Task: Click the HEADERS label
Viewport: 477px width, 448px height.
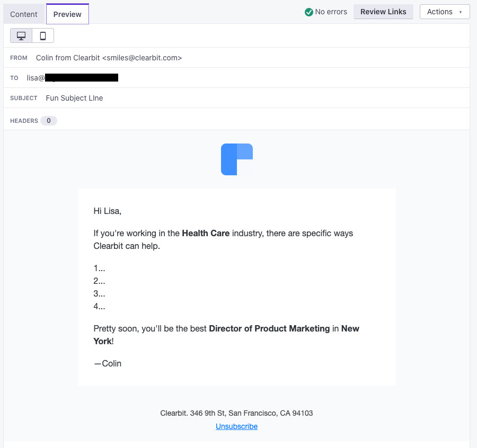Action: coord(24,121)
